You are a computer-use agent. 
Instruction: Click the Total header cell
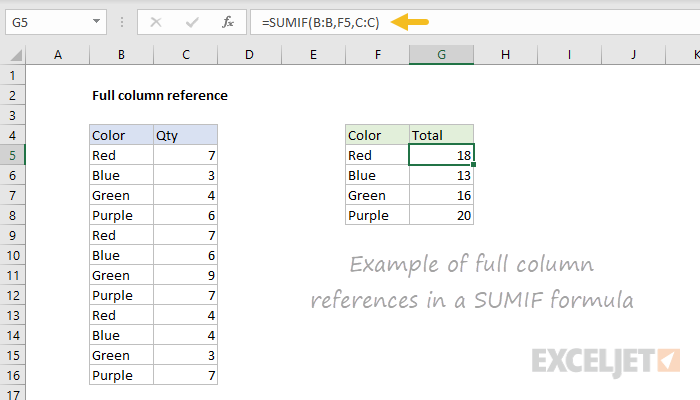pos(441,135)
